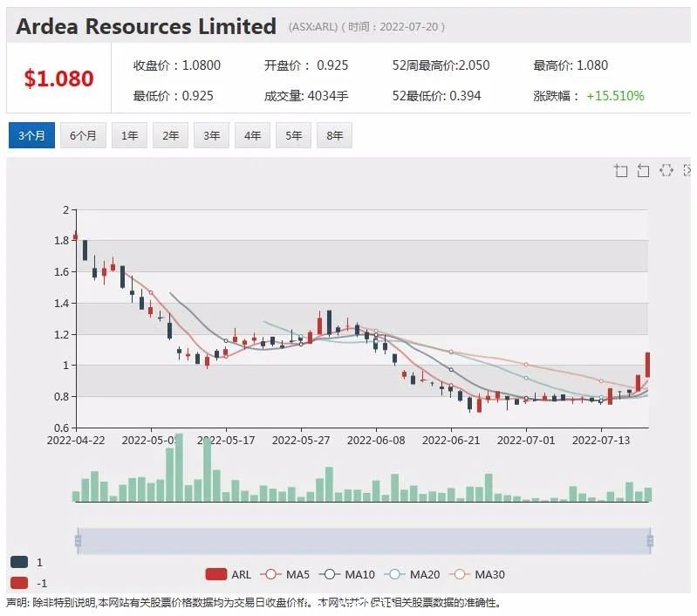Click the (ASX:ARL) ticker and date text

tap(366, 27)
